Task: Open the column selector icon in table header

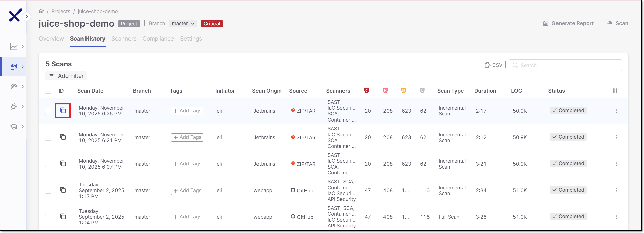Action: coord(615,91)
